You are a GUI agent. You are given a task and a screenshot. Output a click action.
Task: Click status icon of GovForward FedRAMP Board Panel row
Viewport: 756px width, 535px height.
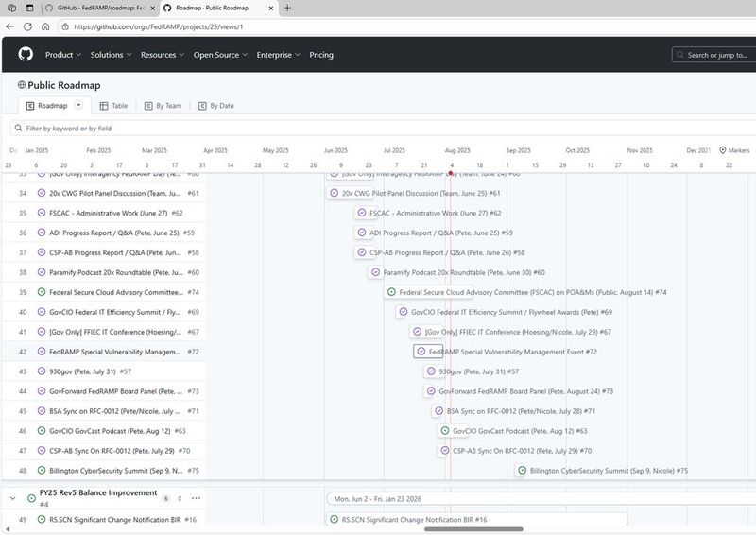pyautogui.click(x=42, y=391)
